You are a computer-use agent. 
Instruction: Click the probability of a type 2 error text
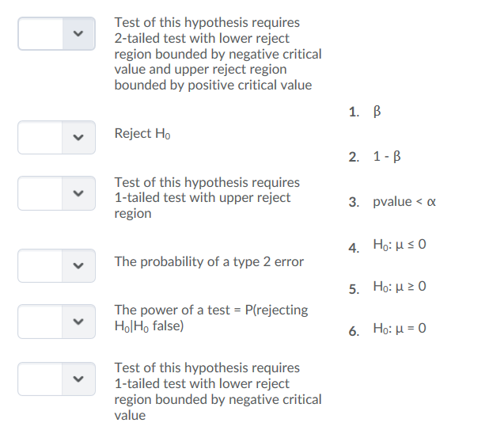click(209, 261)
